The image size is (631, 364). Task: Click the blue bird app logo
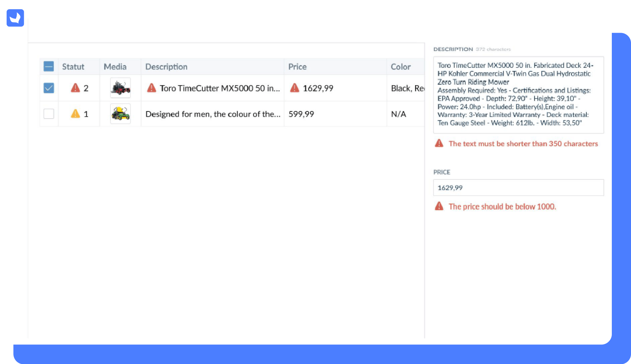click(x=15, y=18)
